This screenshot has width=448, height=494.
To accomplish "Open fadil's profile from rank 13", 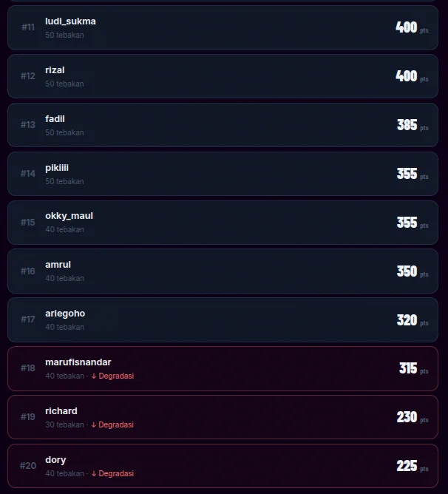I will 55,119.
